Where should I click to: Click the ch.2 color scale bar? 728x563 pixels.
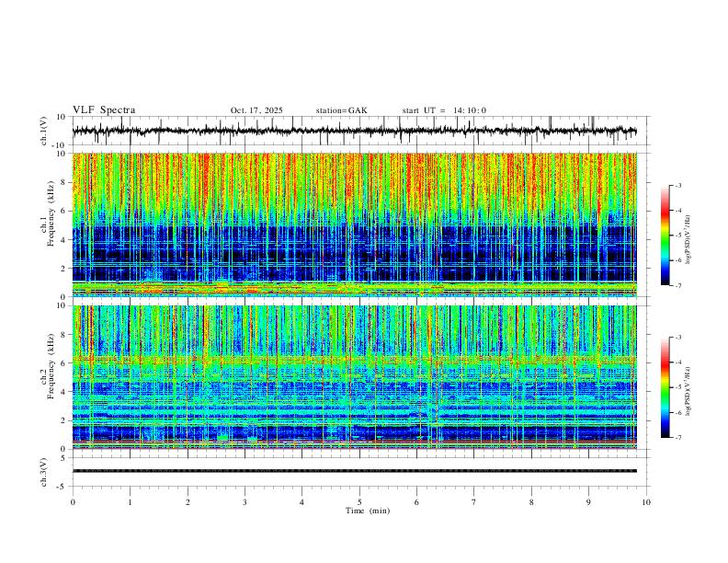coord(665,387)
